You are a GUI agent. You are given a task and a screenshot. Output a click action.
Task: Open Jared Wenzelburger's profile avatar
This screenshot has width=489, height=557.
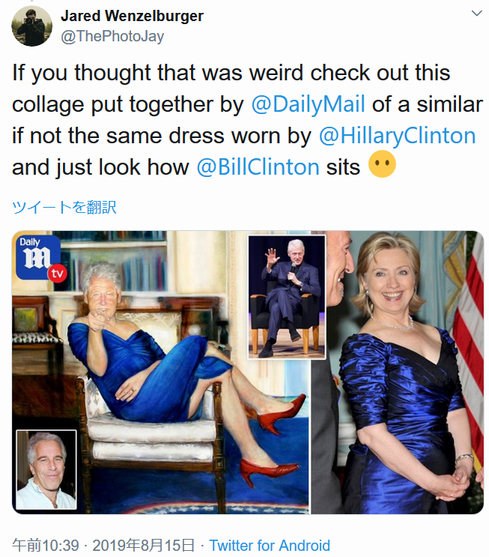click(32, 26)
